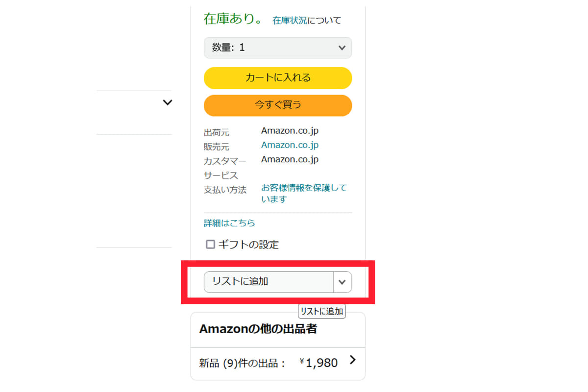This screenshot has width=588, height=392.
Task: Click the 出荷元 Amazon.co.jp text
Action: 290,131
